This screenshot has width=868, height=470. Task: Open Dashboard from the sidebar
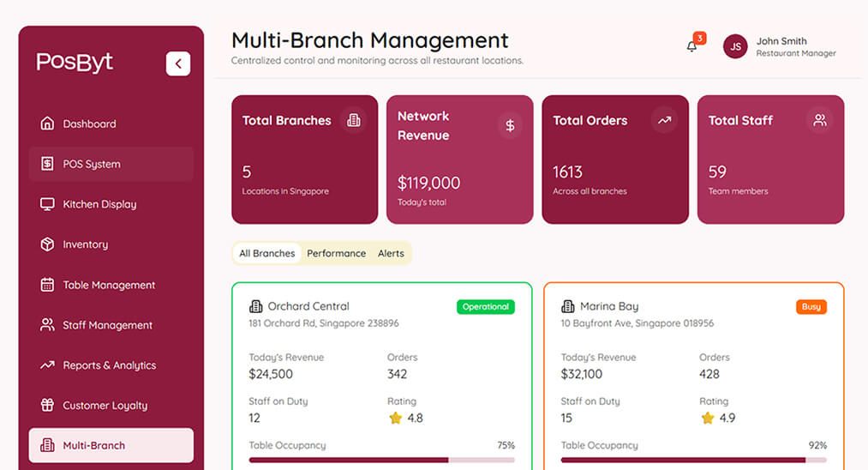click(x=89, y=124)
